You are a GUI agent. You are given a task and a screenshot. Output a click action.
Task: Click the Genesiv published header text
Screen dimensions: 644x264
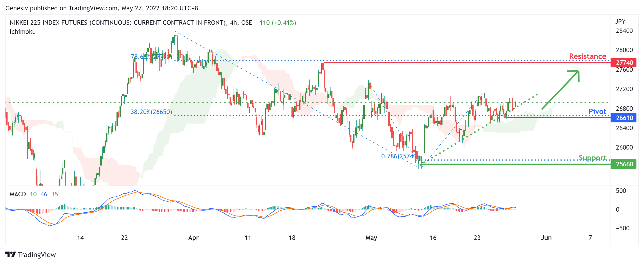[x=102, y=8]
